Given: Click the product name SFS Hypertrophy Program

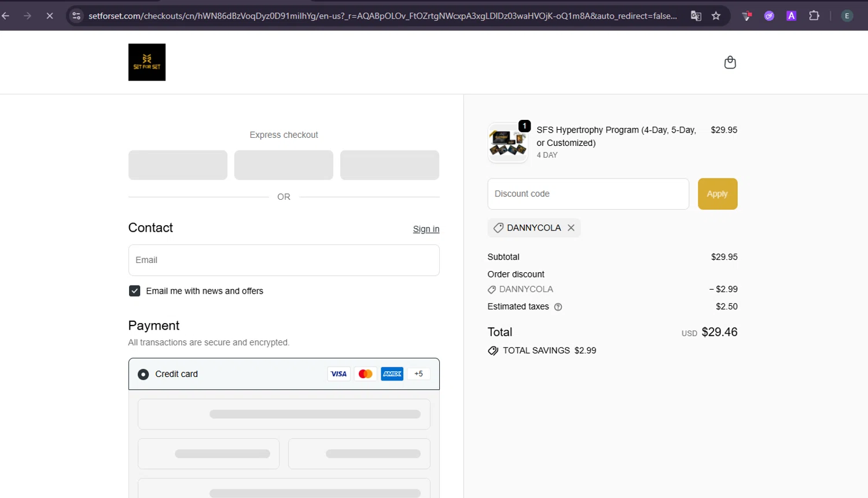Looking at the screenshot, I should 616,136.
